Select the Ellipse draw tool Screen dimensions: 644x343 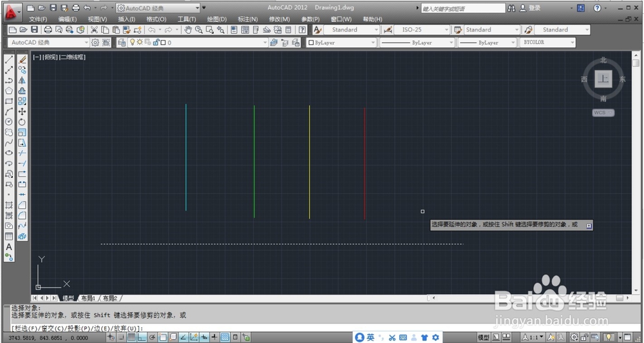tap(8, 153)
